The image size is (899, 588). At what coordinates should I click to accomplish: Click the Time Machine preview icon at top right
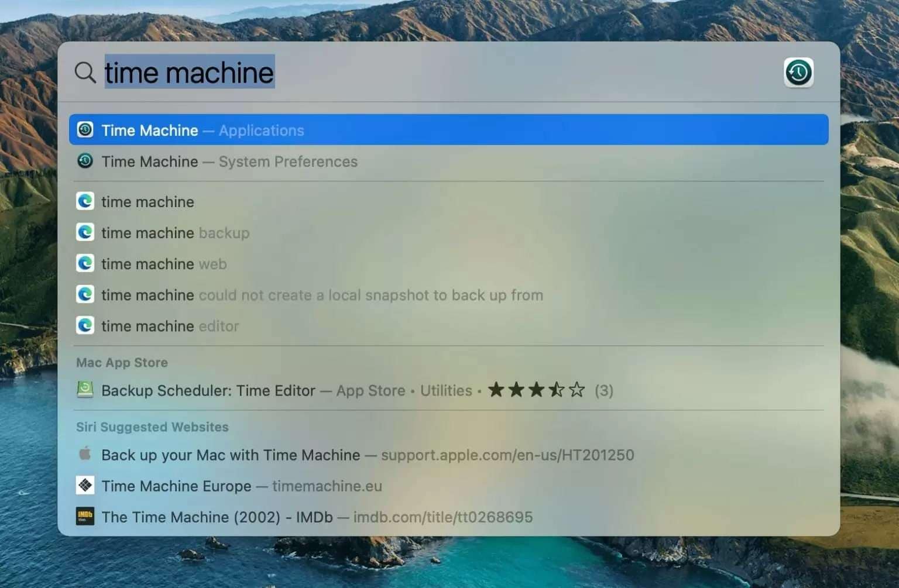[798, 73]
